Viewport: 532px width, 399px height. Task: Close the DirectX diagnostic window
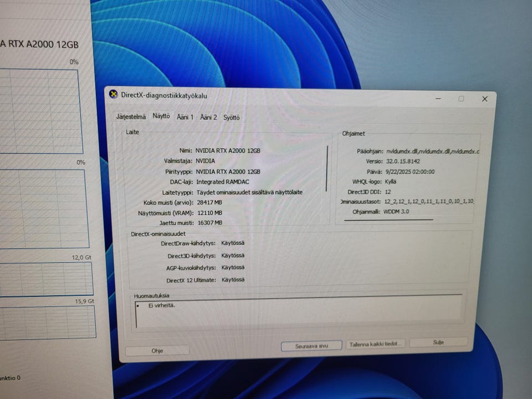coord(484,99)
